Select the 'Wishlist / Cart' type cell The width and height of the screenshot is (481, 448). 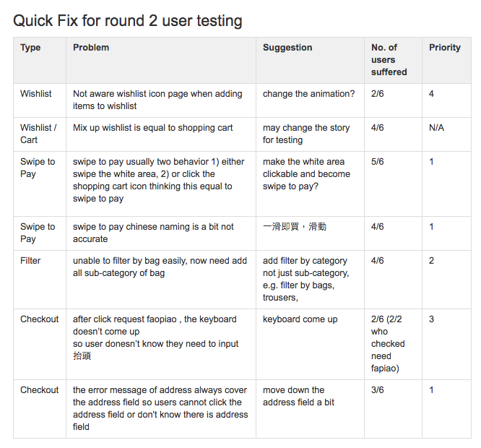point(40,134)
